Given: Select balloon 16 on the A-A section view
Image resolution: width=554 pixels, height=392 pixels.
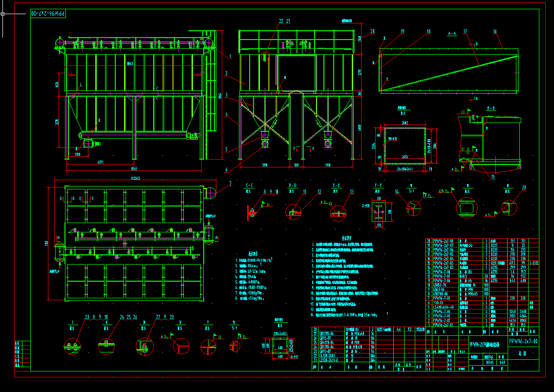Looking at the screenshot, I should pyautogui.click(x=495, y=31).
